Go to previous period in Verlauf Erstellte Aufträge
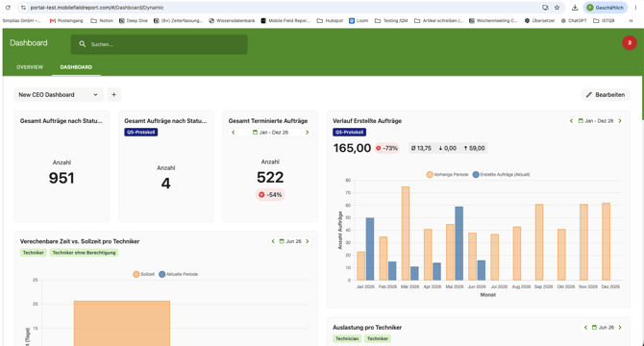The height and width of the screenshot is (346, 644). 571,121
